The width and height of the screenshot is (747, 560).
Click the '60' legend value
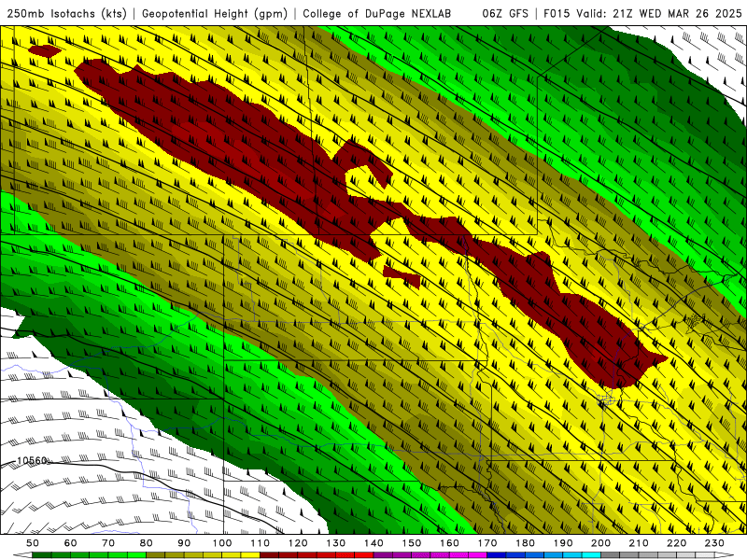coord(71,543)
